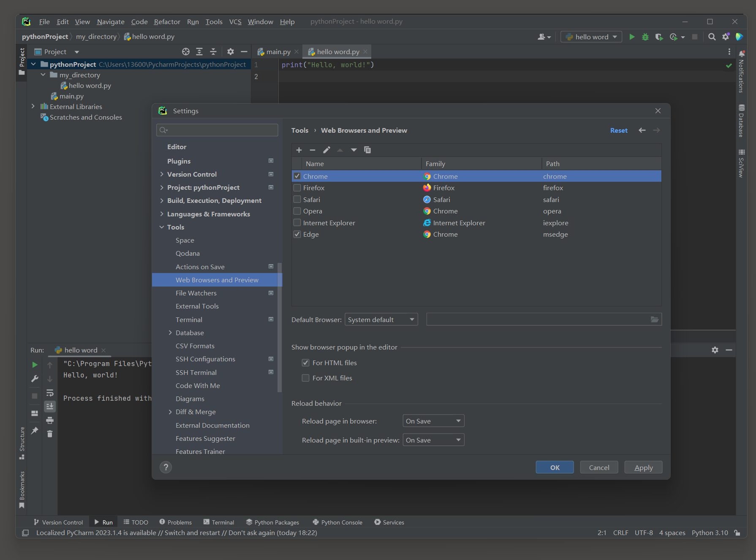This screenshot has height=560, width=756.
Task: Click the settings tree vertical scrollbar
Action: point(279,328)
